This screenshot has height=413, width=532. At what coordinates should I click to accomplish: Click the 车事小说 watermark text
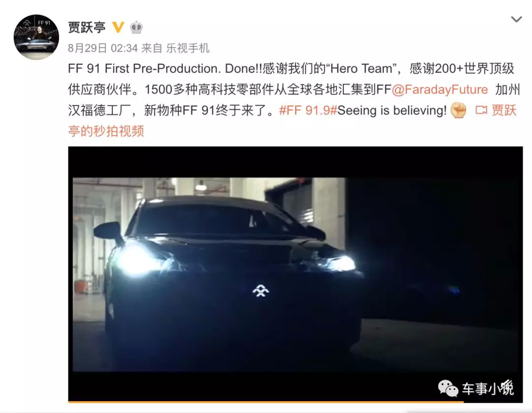[488, 388]
